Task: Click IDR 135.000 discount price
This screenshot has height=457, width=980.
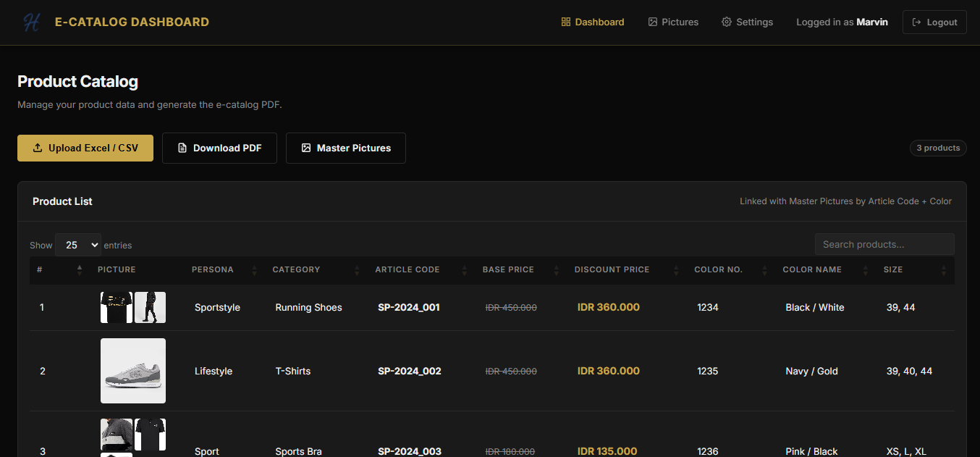Action: click(607, 451)
